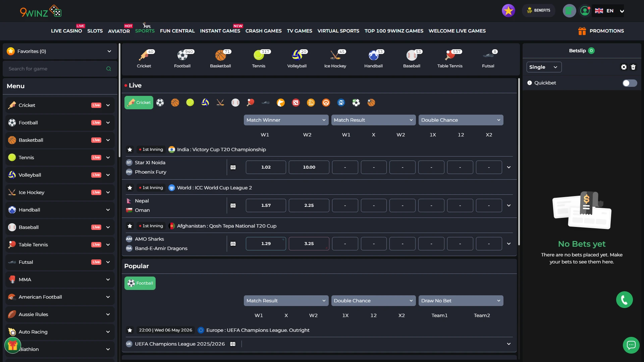Open the Draw No Bet market dropdown
This screenshot has height=362, width=644.
(461, 301)
